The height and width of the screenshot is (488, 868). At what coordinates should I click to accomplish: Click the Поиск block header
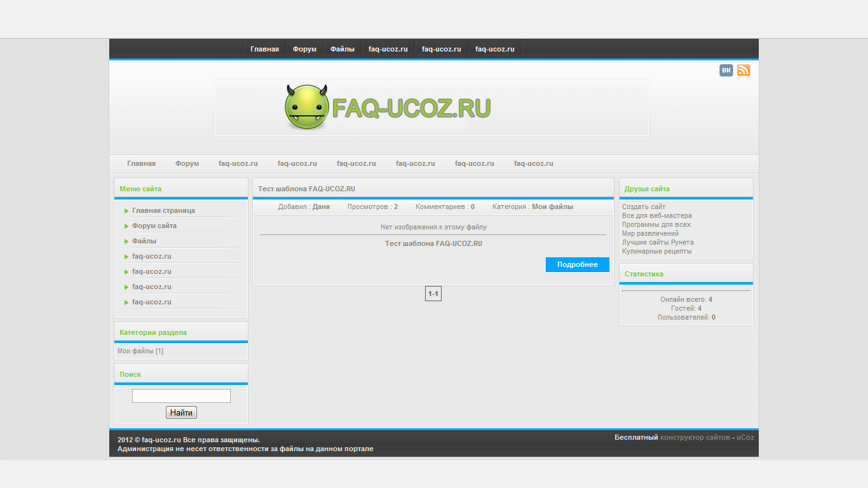(x=181, y=374)
